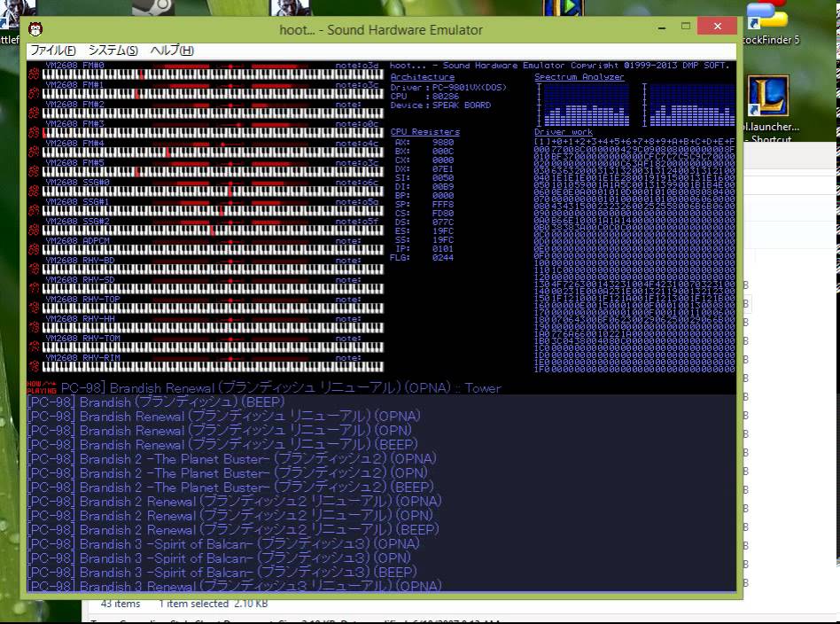Toggle the YM2608 RHY-HH channel icon

click(35, 327)
